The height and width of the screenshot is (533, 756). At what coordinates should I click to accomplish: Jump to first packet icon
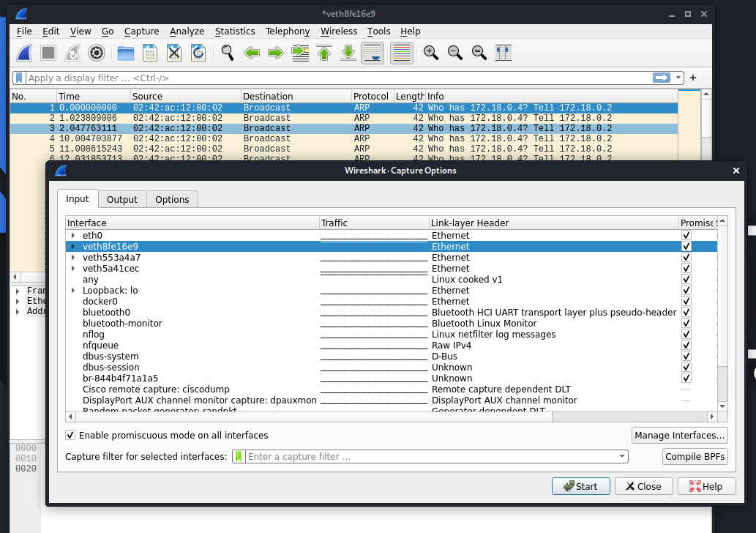324,53
